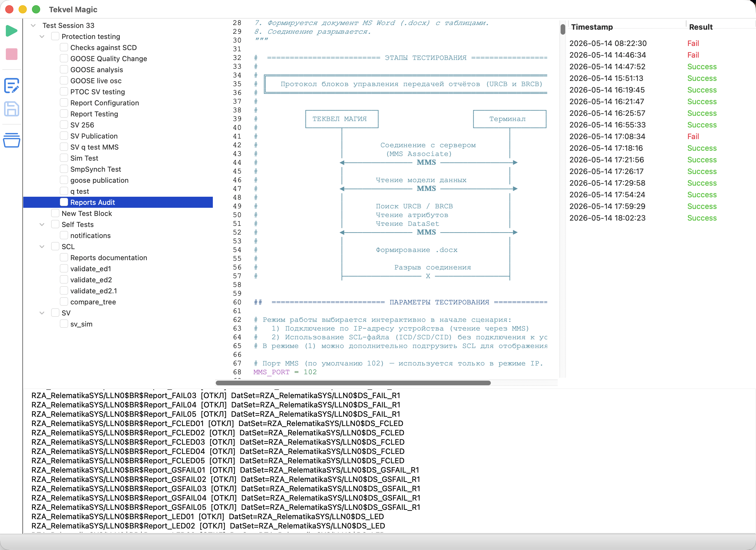
Task: Tick the validate_ed2 checkbox
Action: coord(64,279)
